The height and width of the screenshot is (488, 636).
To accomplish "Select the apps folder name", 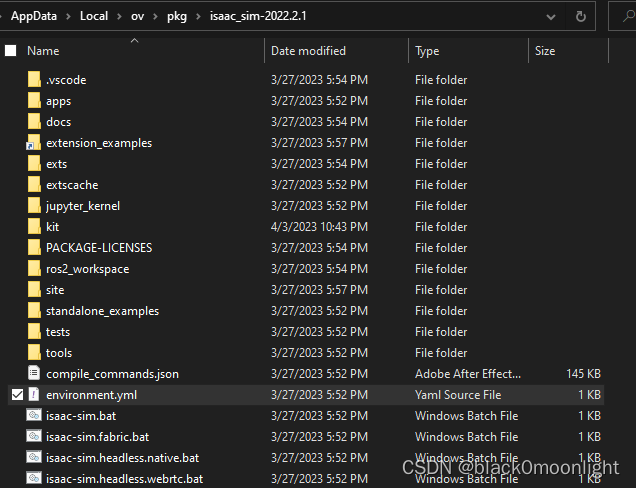I will (58, 101).
